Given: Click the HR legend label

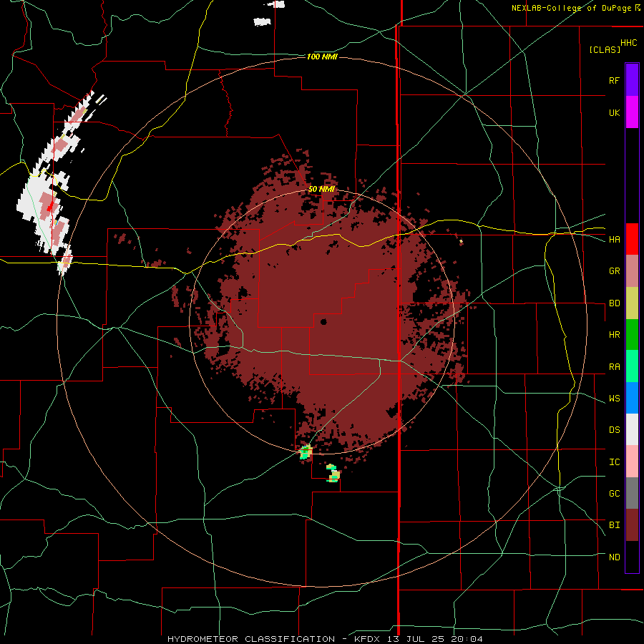Looking at the screenshot, I should (x=614, y=335).
